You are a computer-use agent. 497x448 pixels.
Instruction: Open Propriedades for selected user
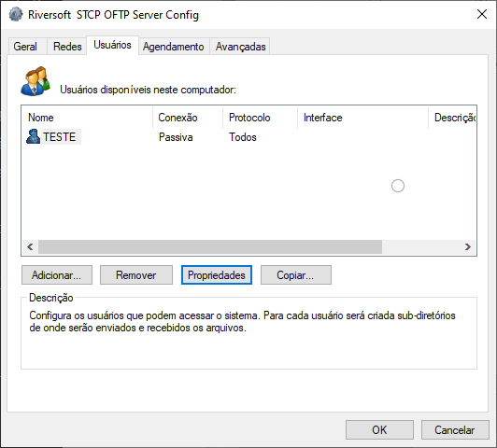pos(217,275)
